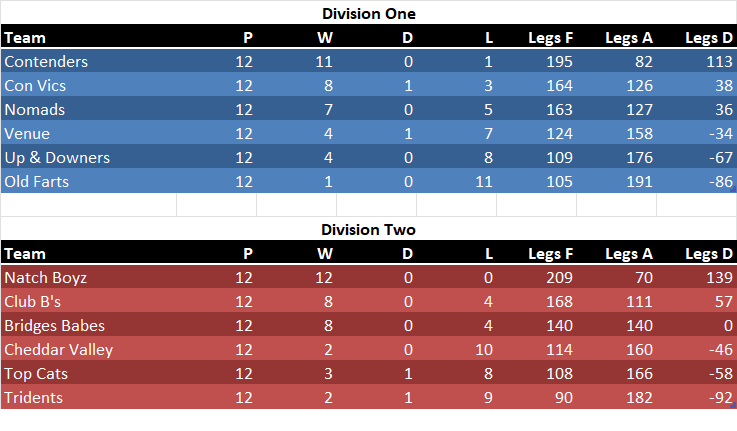The image size is (737, 431).
Task: Select the Tridents team cell
Action: tap(34, 398)
